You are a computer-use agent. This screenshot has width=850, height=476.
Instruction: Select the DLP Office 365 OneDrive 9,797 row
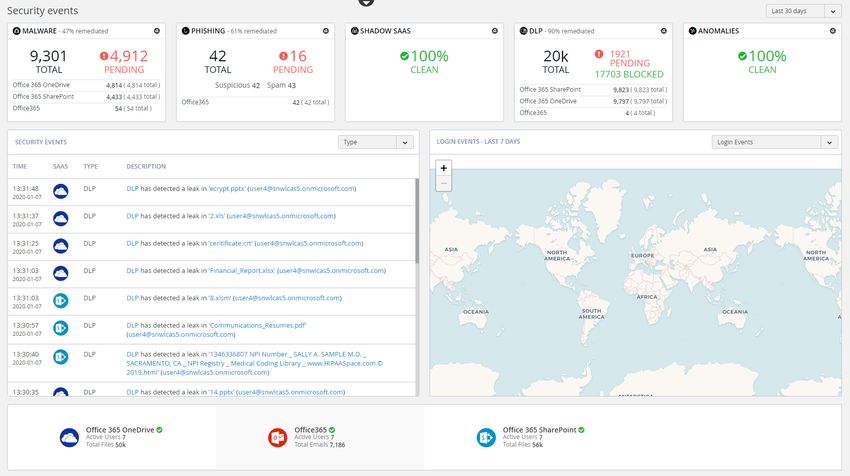point(593,101)
